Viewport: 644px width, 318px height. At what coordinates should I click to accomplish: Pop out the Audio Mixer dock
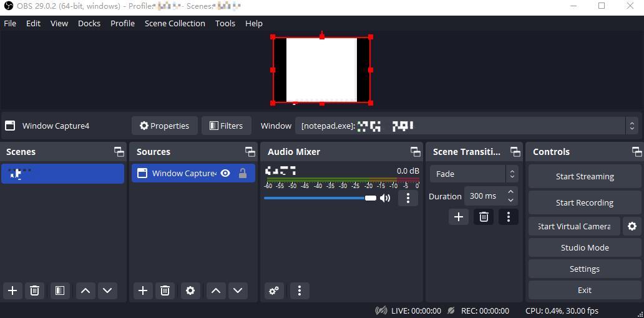coord(415,152)
